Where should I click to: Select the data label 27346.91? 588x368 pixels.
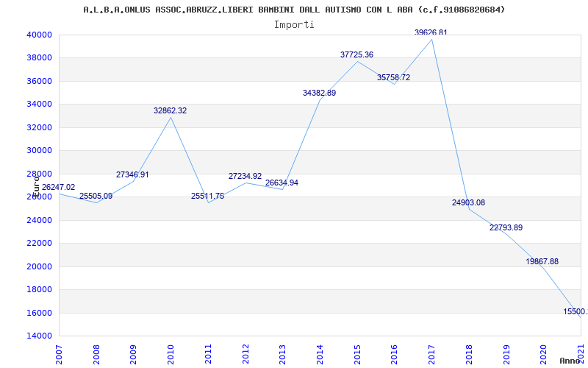coord(132,174)
